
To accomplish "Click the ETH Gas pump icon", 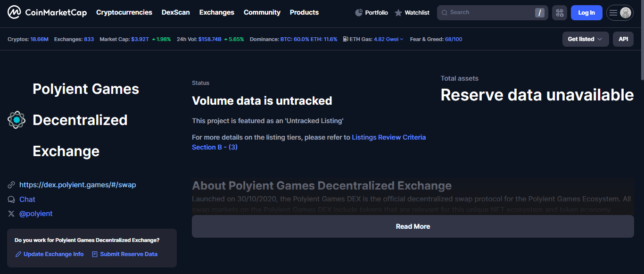I will click(346, 39).
